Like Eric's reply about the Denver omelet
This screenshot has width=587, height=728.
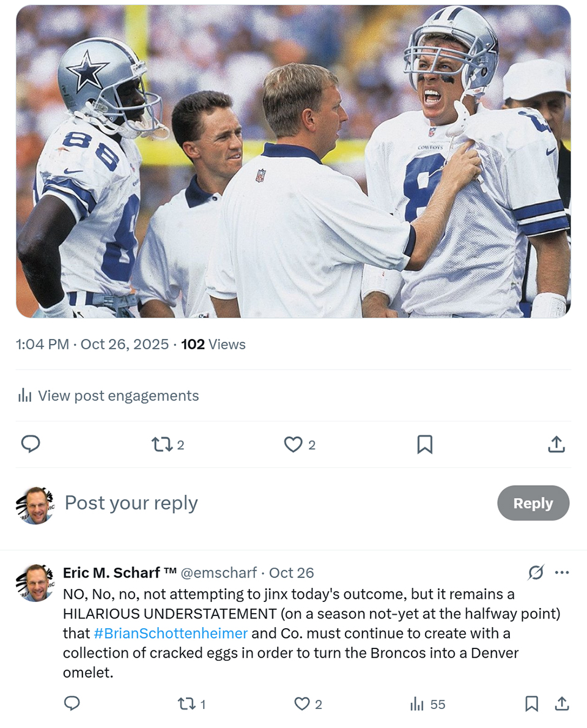[x=302, y=704]
